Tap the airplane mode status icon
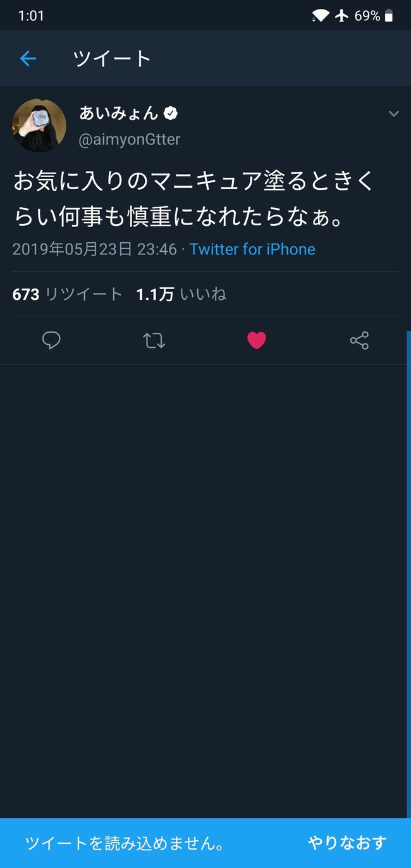Screen dimensions: 411x868 [x=342, y=16]
